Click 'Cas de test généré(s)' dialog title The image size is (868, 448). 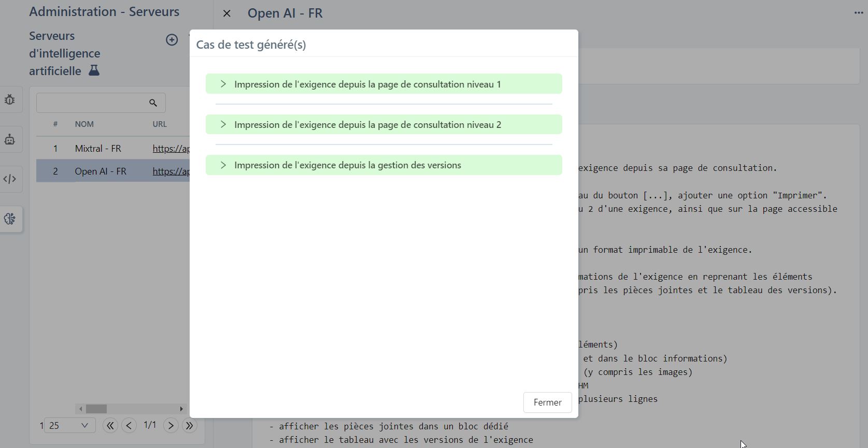coord(251,45)
